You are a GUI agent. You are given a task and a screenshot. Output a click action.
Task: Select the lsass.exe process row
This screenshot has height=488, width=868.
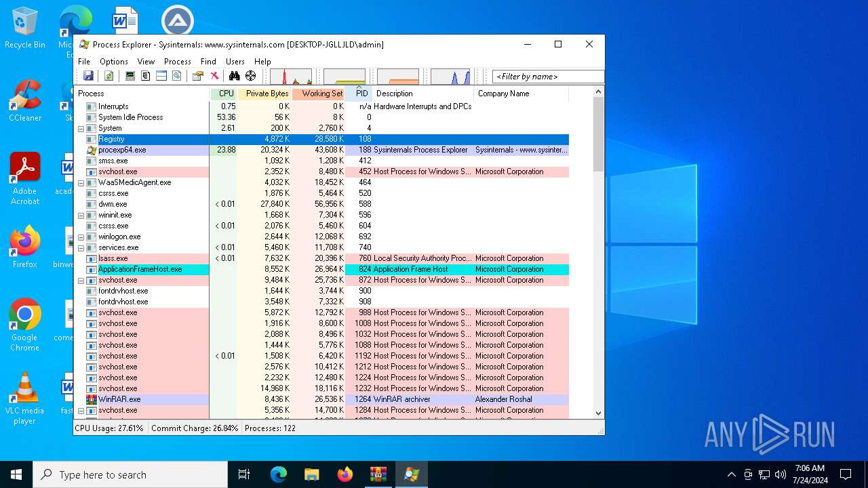point(321,258)
